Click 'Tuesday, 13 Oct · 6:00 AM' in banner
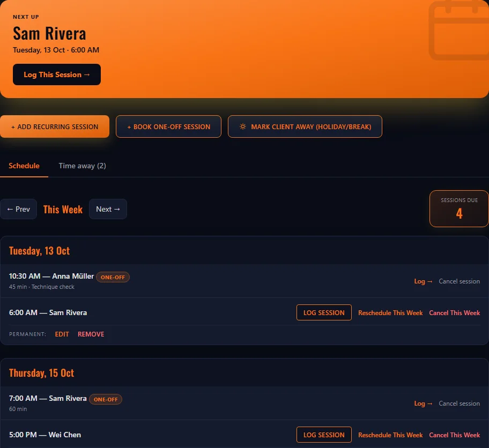This screenshot has width=489, height=448. coord(56,50)
